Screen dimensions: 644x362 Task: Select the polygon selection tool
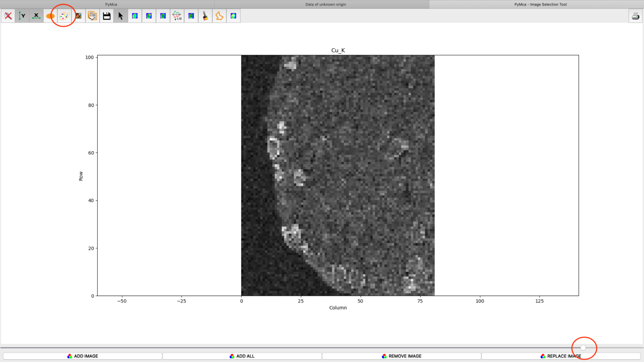pos(219,16)
